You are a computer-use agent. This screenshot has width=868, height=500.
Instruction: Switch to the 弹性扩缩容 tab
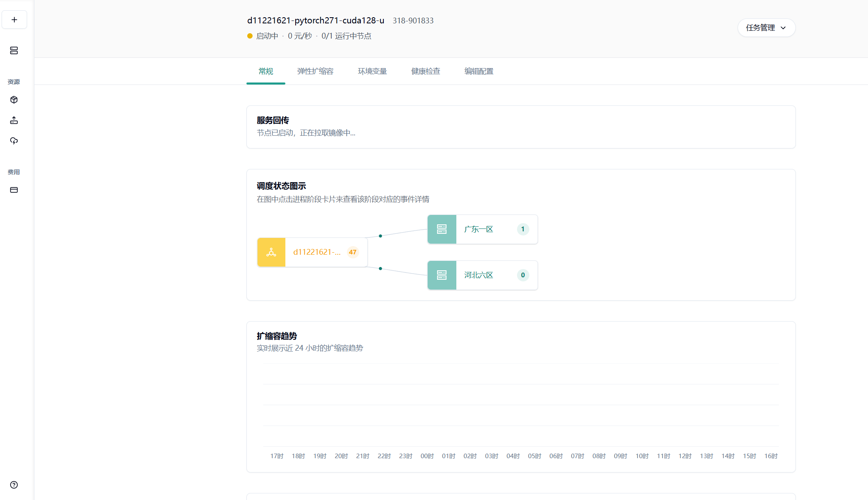click(x=315, y=71)
